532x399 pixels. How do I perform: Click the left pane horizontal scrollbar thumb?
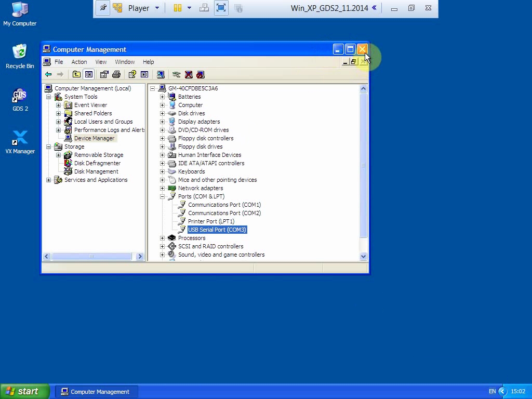coord(91,257)
